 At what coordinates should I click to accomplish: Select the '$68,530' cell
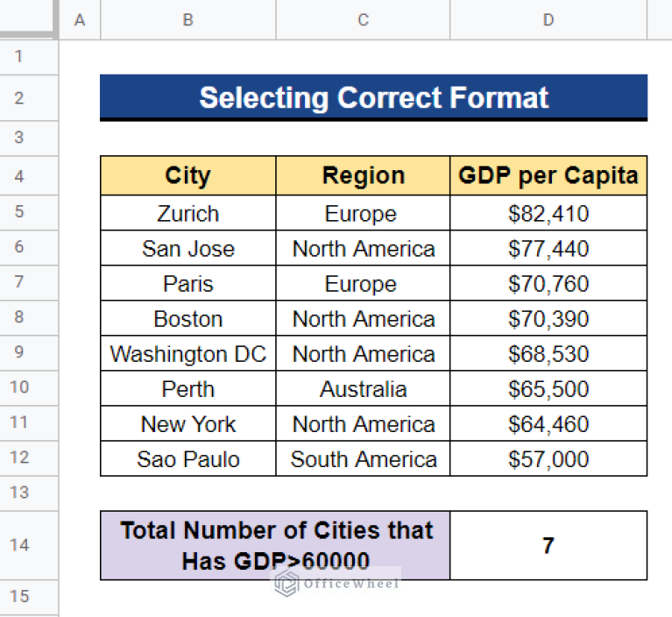tap(548, 354)
